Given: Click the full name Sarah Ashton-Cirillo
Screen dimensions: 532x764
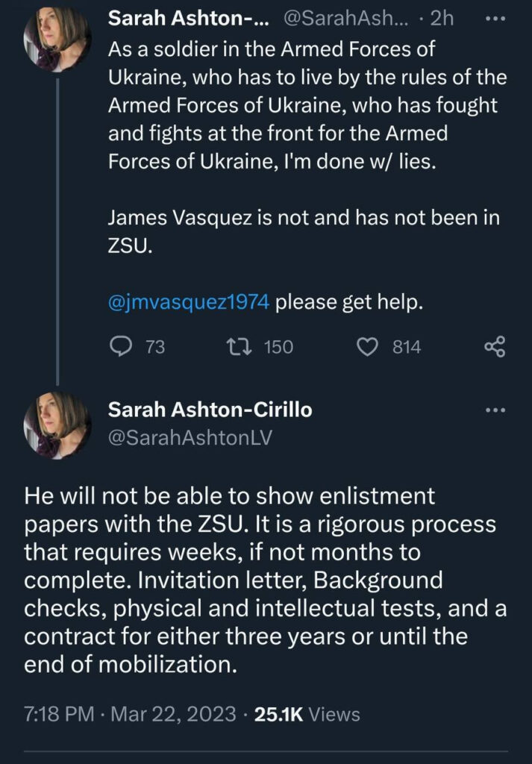Looking at the screenshot, I should tap(210, 410).
